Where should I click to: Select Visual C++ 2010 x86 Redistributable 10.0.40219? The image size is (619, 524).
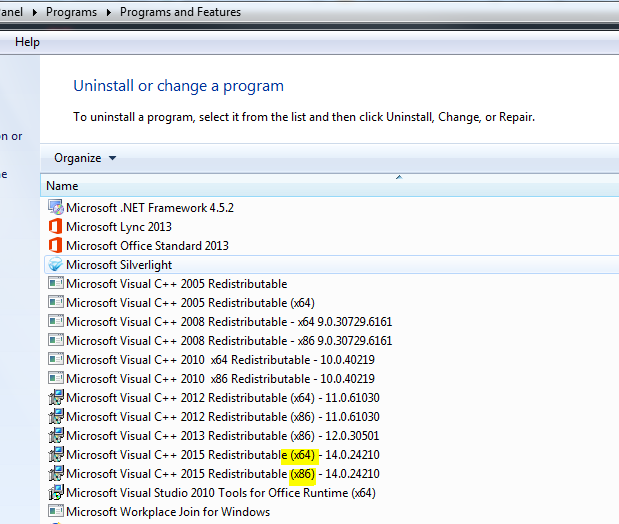click(x=220, y=379)
